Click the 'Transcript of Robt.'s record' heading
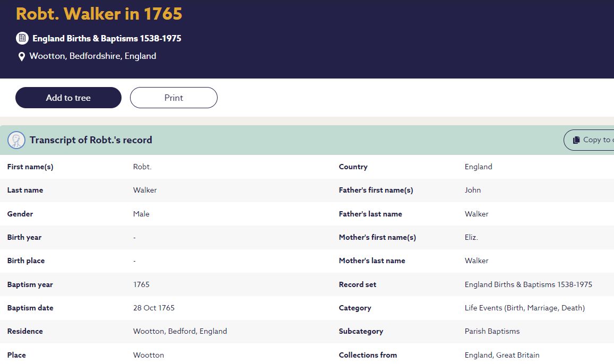Viewport: 614px width, 364px height. (91, 140)
